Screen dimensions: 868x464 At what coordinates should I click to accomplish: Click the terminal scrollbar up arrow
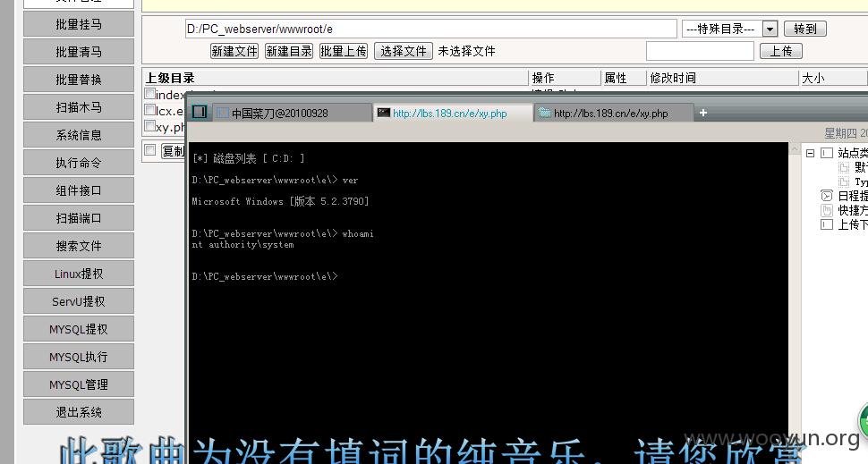tap(795, 149)
